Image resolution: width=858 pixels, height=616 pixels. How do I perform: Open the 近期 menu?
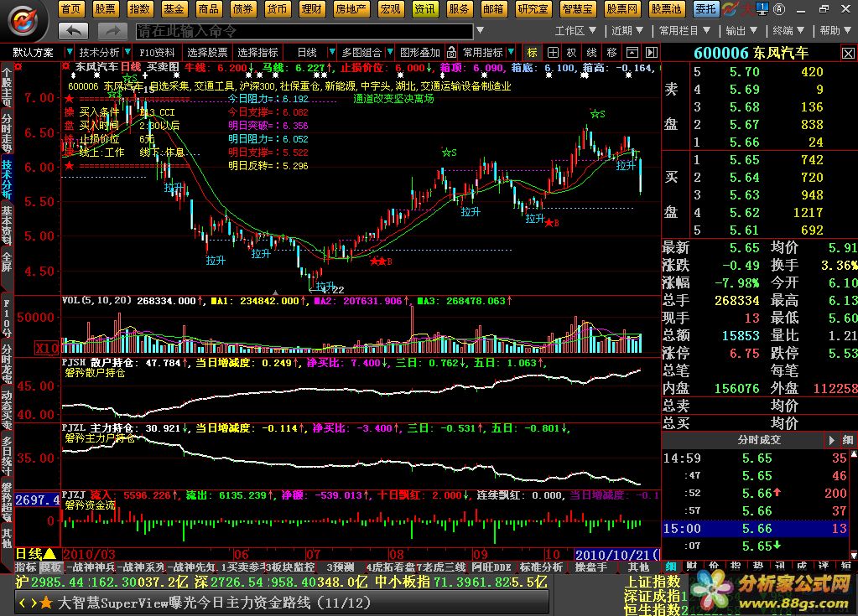point(627,31)
